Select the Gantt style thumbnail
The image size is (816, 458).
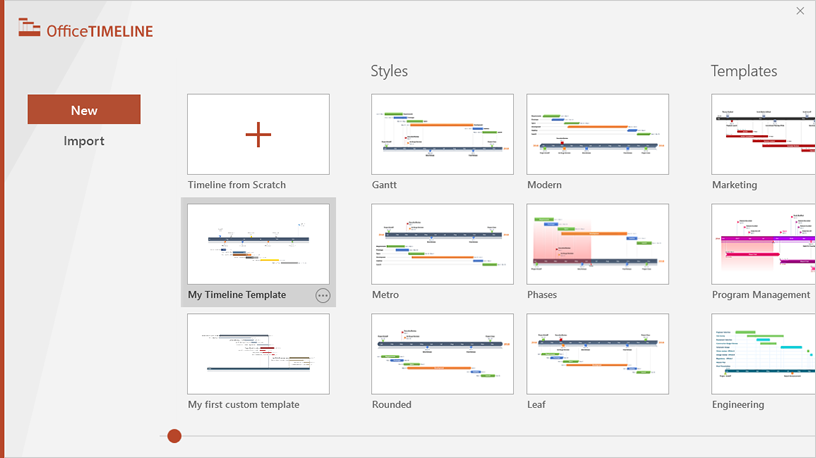point(442,135)
